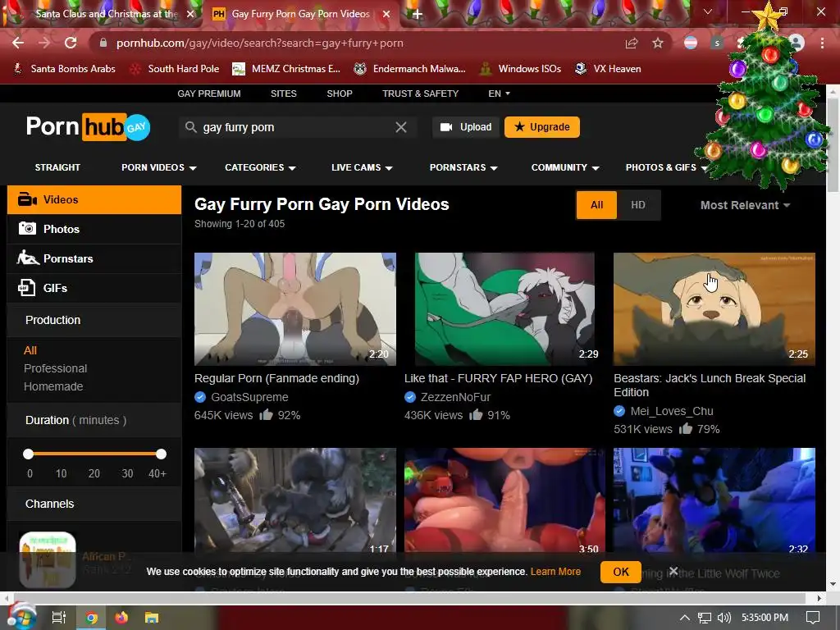840x630 pixels.
Task: Switch to Chrome in the taskbar
Action: (92, 618)
